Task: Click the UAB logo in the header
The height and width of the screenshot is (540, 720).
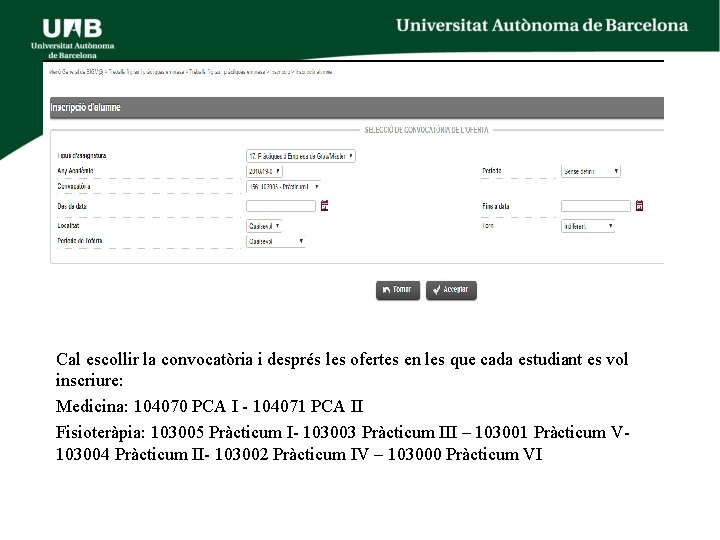Action: tap(73, 39)
